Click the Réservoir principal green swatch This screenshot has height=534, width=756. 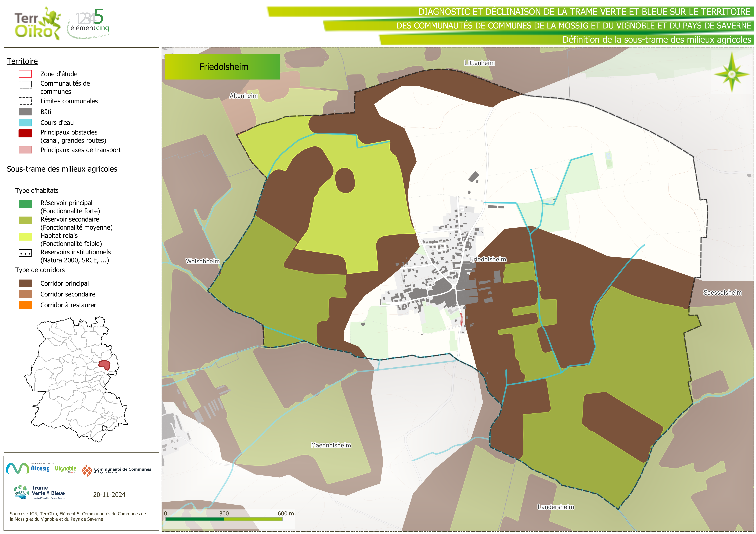coord(25,204)
